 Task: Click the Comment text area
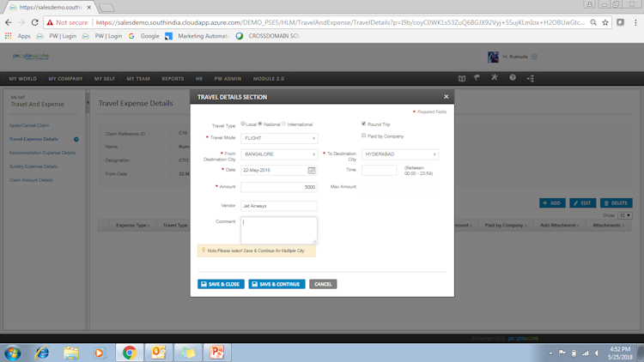pos(279,230)
